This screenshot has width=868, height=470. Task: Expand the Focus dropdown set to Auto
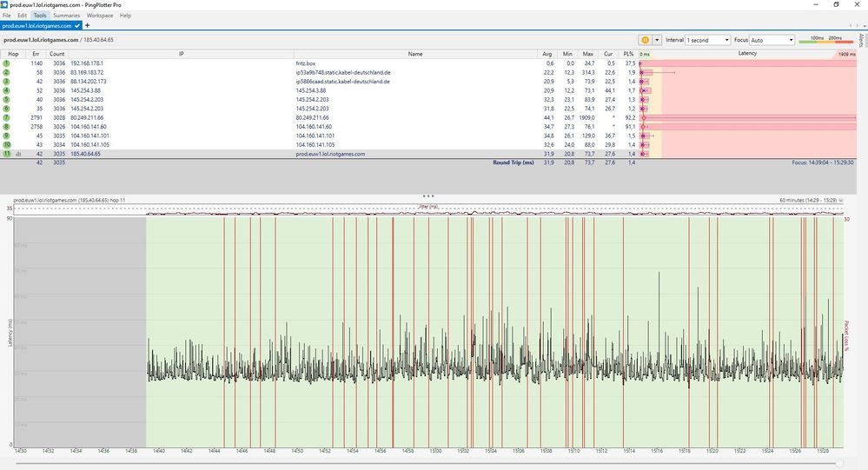coord(772,40)
